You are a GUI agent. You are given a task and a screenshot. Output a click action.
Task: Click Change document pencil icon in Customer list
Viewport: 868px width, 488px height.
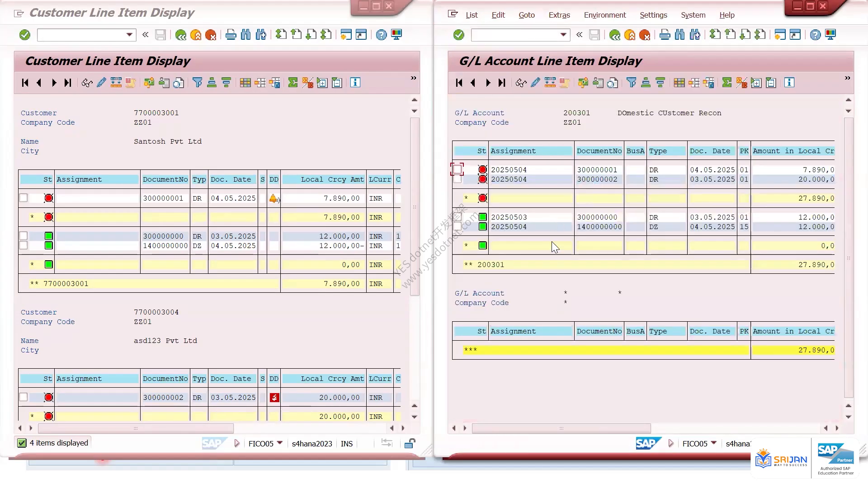click(101, 83)
